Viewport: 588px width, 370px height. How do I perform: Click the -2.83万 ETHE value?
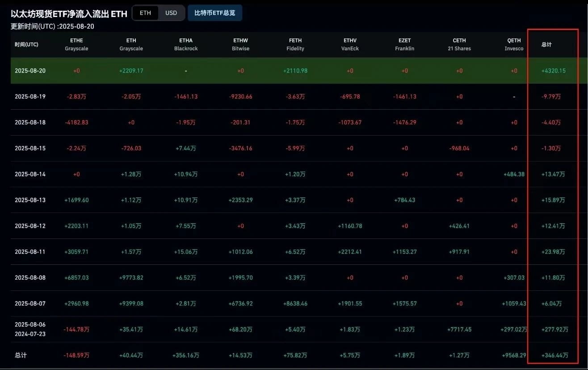coord(76,97)
